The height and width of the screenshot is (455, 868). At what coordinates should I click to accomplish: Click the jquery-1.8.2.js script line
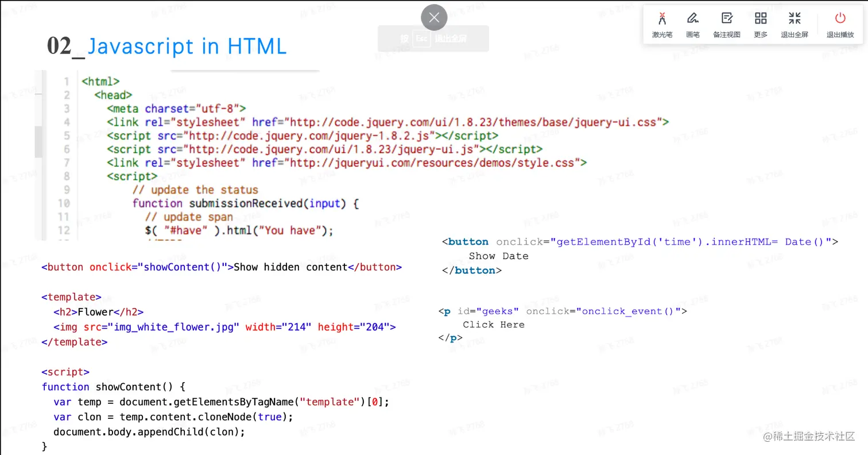[x=303, y=136]
